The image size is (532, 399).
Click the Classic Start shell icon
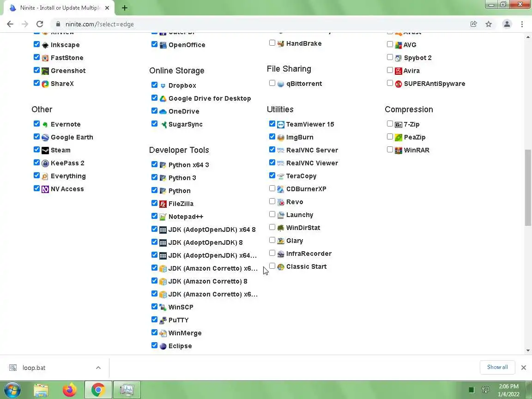[x=281, y=267]
